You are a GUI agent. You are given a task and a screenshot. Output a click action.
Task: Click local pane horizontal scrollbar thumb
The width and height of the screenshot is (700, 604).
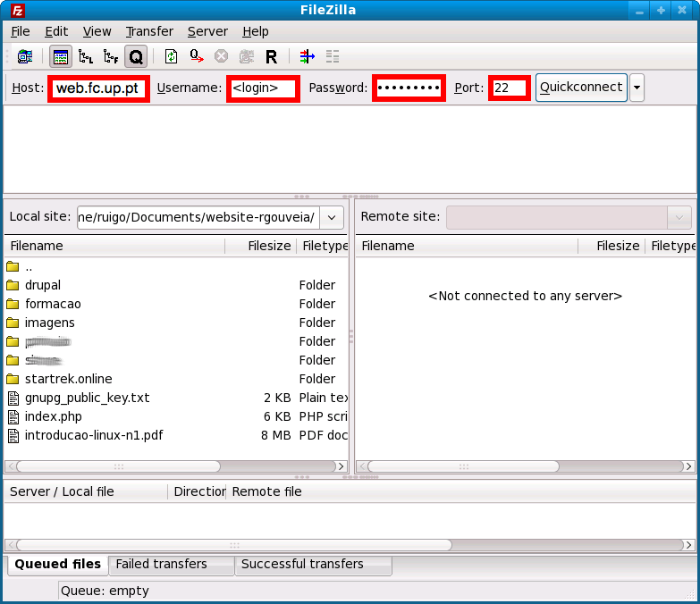click(x=118, y=466)
